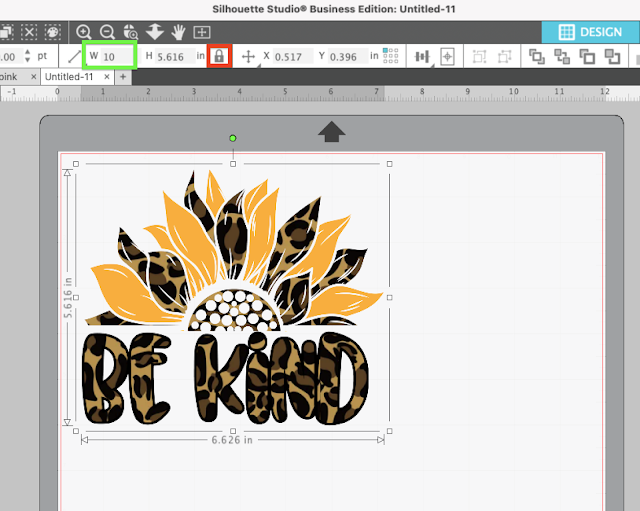
Task: Click the H height field showing 5.616
Action: click(175, 56)
